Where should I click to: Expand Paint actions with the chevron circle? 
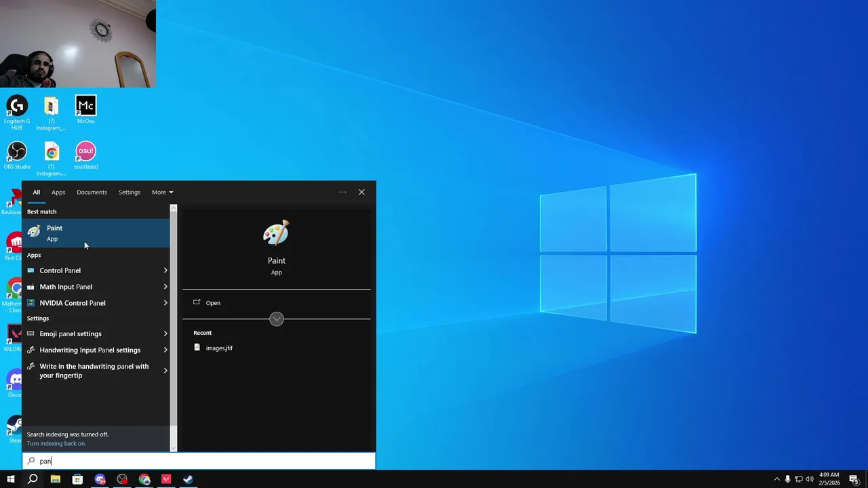(x=276, y=319)
